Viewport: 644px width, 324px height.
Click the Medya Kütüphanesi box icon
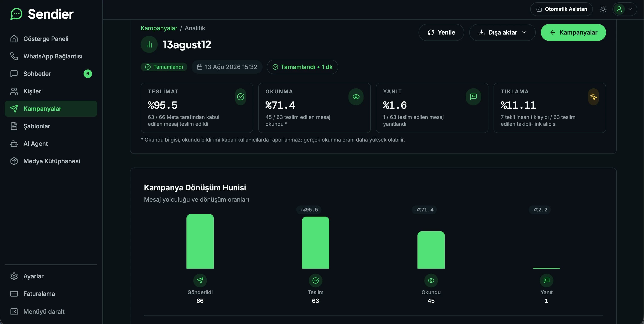click(x=14, y=161)
